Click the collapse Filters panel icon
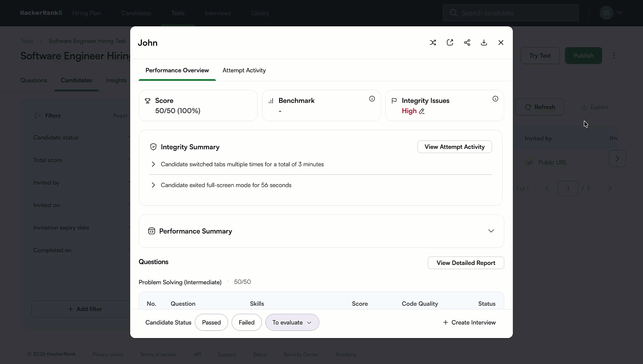 pyautogui.click(x=37, y=115)
